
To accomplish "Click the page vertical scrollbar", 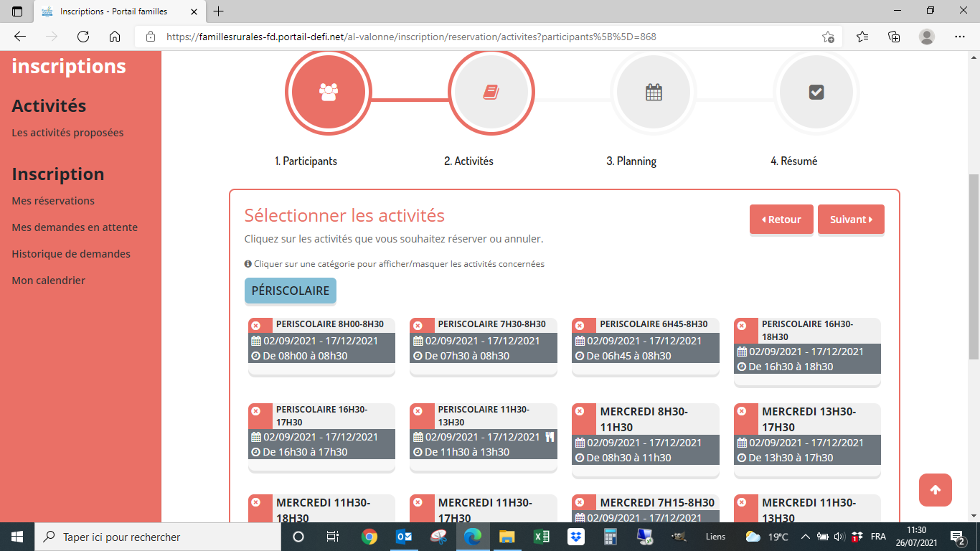I will click(x=973, y=265).
